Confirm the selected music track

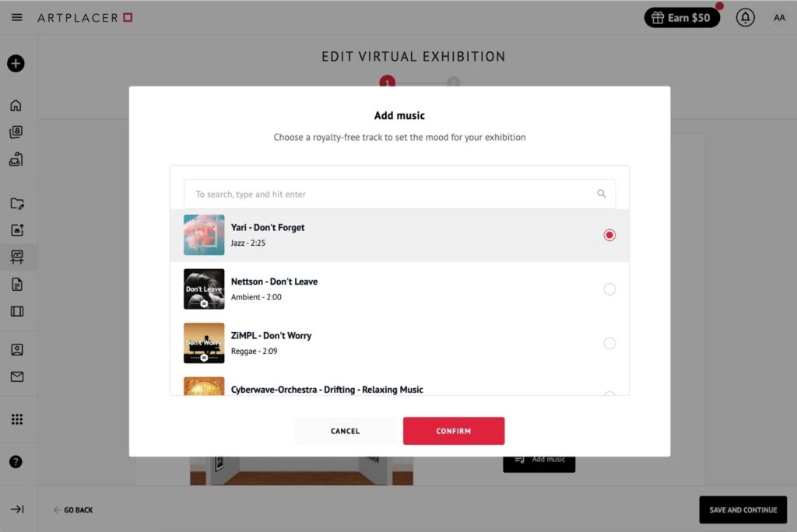[454, 431]
